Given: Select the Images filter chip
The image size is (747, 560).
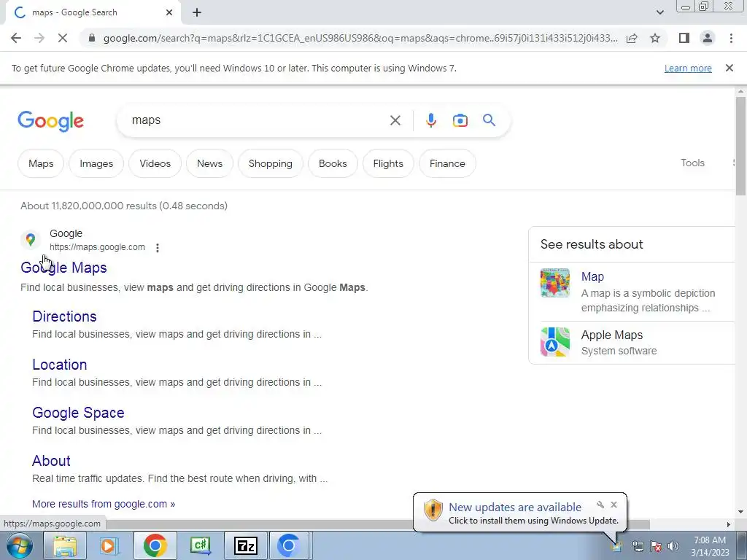Looking at the screenshot, I should coord(96,163).
